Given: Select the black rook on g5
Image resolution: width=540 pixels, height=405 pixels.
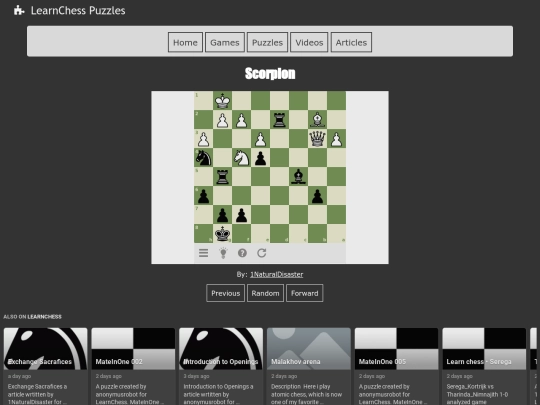Looking at the screenshot, I should pos(222,177).
